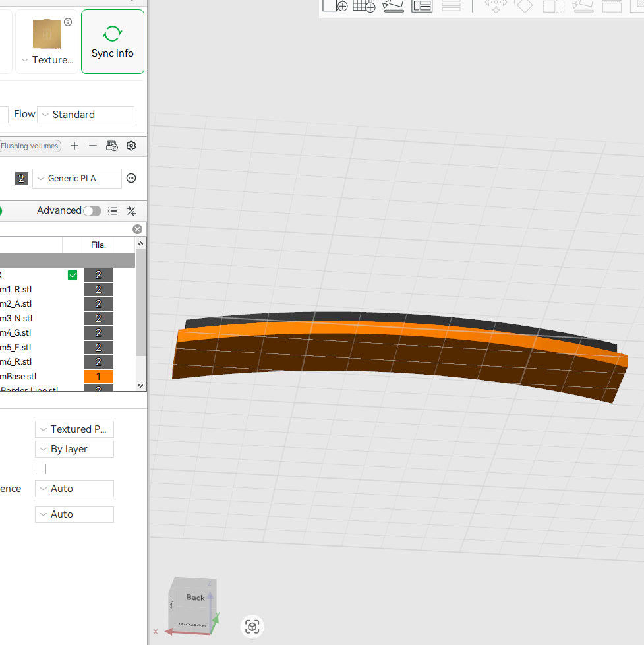Open the AMS filament sync icon
This screenshot has width=644, height=645.
tap(112, 146)
